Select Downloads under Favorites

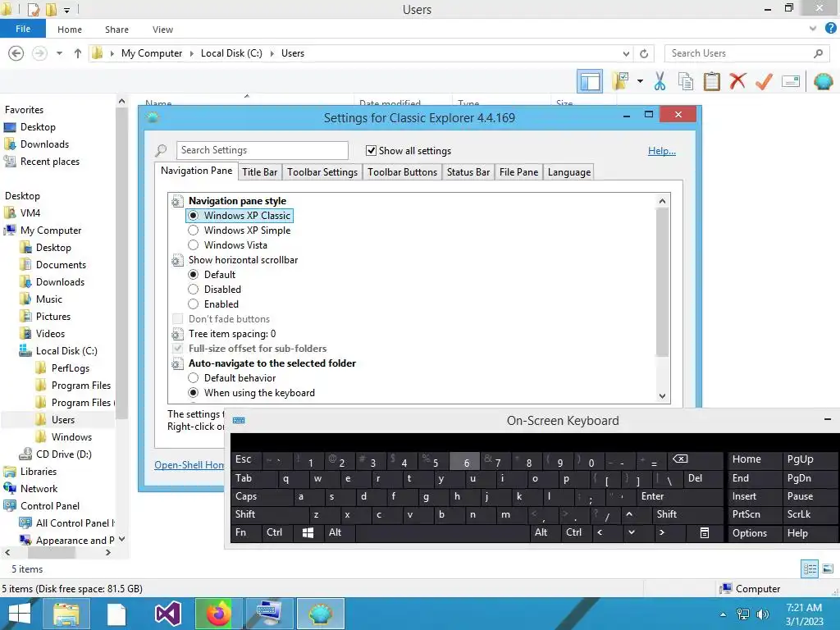point(44,144)
